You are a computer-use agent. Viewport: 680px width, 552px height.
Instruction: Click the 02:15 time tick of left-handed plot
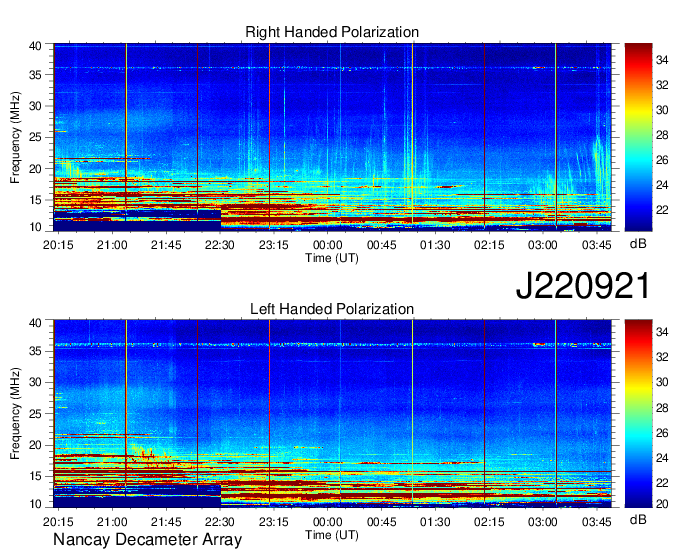[x=489, y=522]
